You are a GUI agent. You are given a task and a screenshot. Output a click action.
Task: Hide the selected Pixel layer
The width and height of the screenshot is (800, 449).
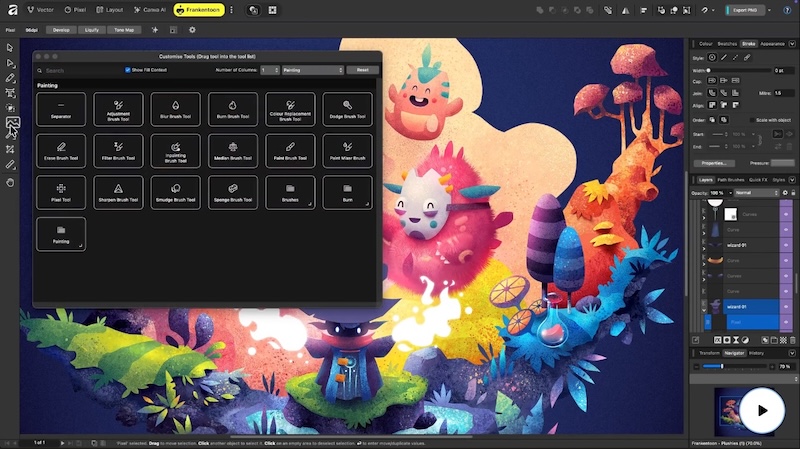[787, 323]
